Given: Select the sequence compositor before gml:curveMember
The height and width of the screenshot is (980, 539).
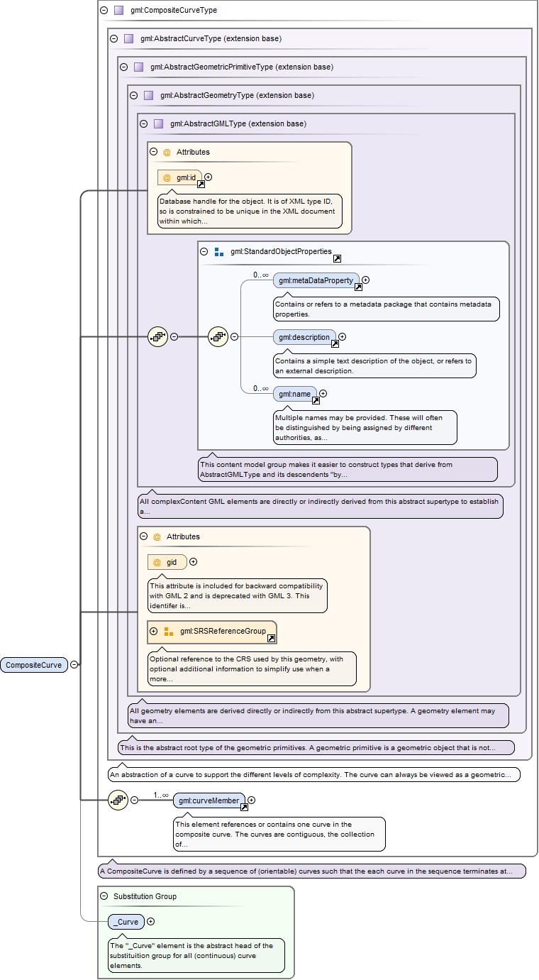Looking at the screenshot, I should (118, 800).
